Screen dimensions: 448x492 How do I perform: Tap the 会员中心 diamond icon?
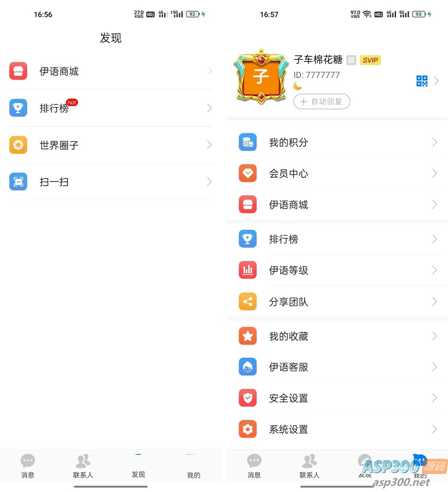pyautogui.click(x=247, y=173)
